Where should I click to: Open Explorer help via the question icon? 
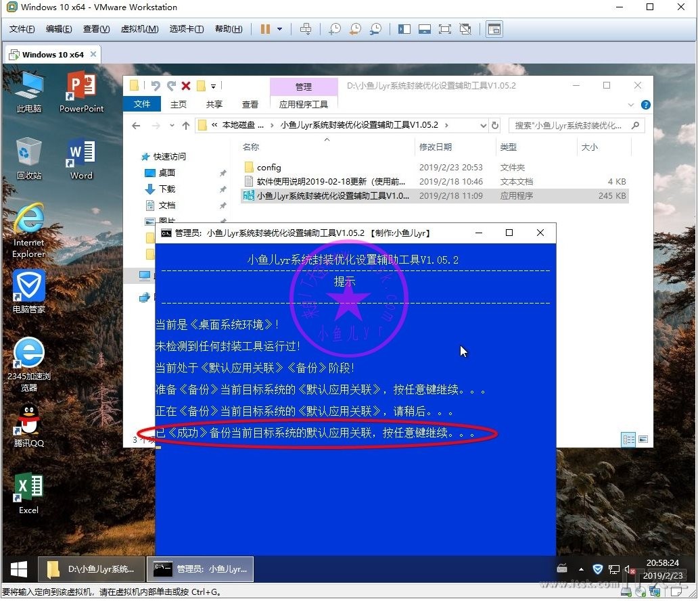(645, 105)
